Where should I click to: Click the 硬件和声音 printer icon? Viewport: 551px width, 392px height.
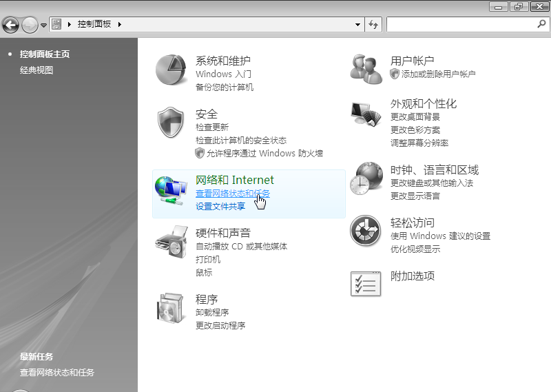click(171, 243)
